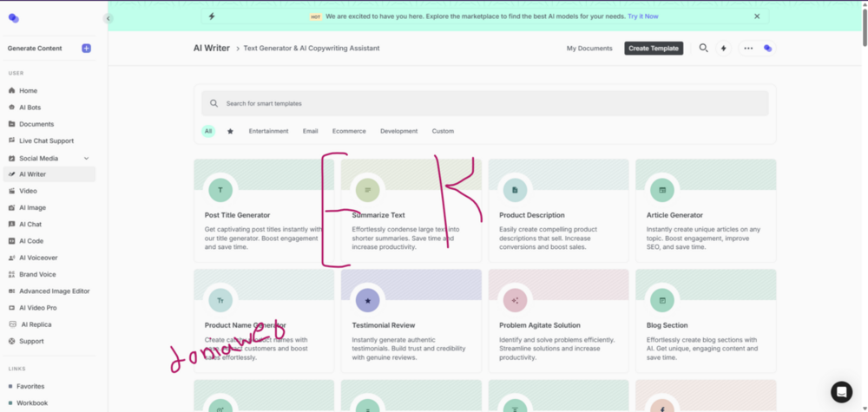Image resolution: width=868 pixels, height=412 pixels.
Task: Open Live Chat Support
Action: click(x=47, y=141)
